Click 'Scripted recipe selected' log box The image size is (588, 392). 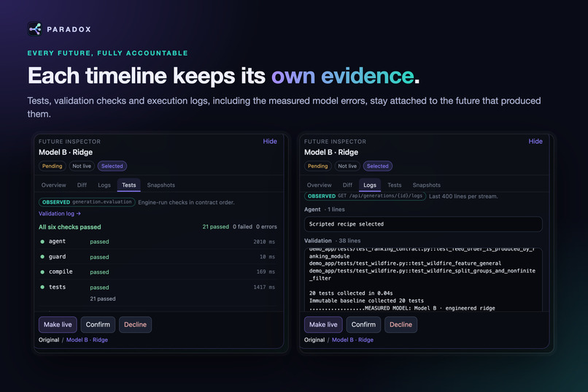click(x=423, y=224)
